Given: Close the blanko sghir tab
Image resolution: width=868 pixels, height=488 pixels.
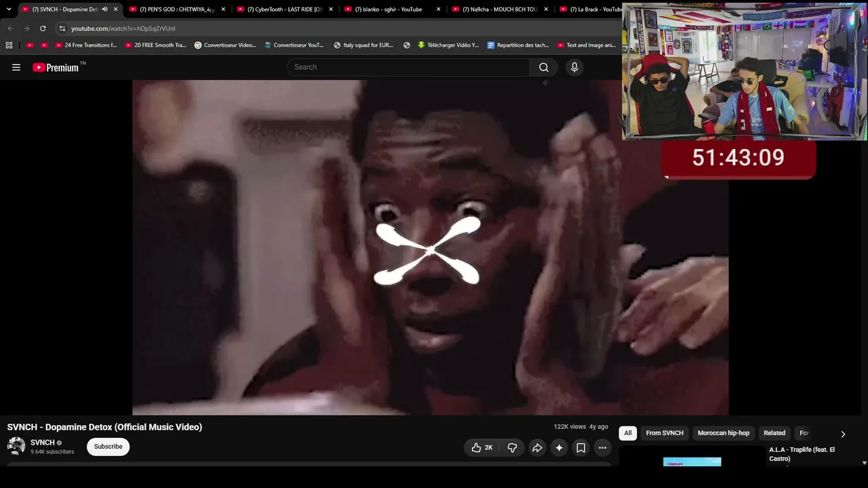Looking at the screenshot, I should point(439,9).
